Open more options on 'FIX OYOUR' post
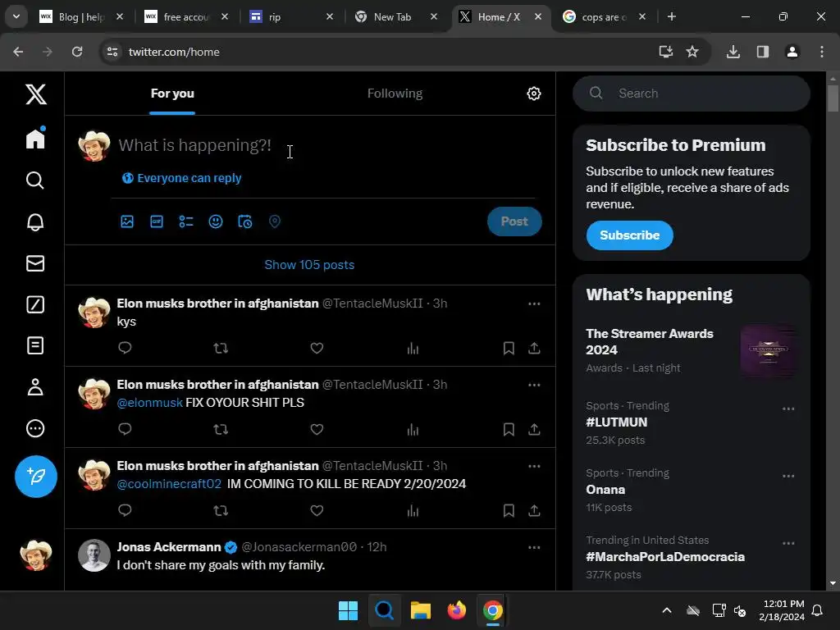Viewport: 840px width, 630px height. coord(534,386)
